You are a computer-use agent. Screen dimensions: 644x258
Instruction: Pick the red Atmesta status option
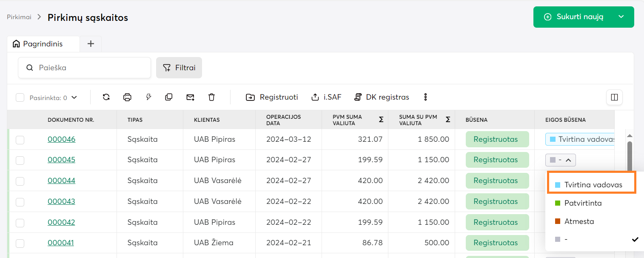pos(579,221)
